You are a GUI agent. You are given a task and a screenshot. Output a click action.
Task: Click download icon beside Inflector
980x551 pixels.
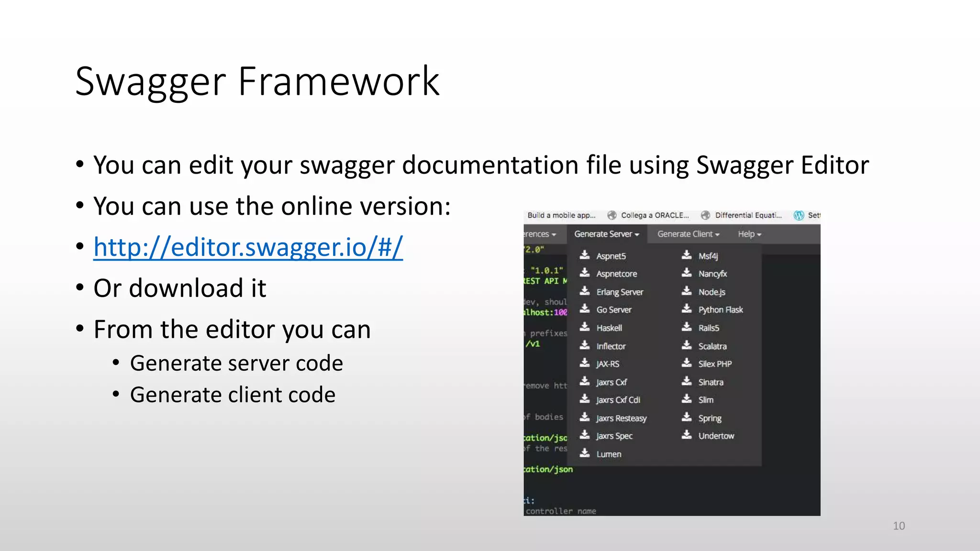coord(585,345)
